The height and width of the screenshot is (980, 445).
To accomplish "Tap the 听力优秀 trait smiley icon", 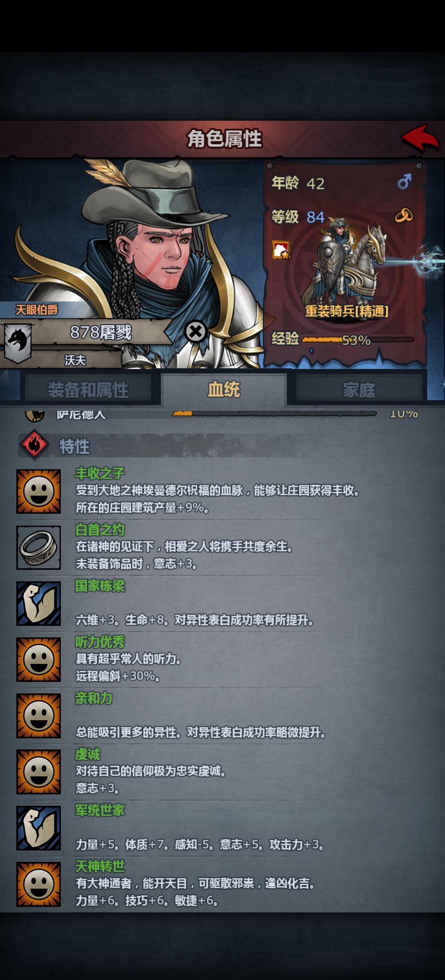I will pyautogui.click(x=39, y=660).
